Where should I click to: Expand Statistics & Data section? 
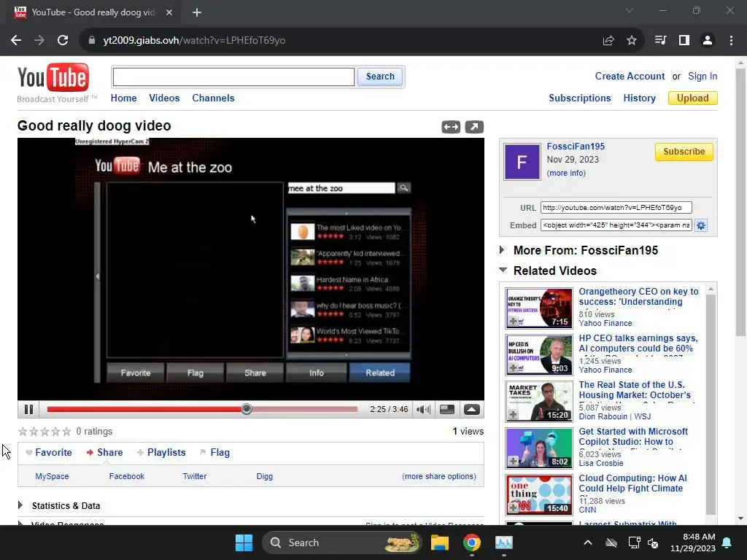pos(20,505)
